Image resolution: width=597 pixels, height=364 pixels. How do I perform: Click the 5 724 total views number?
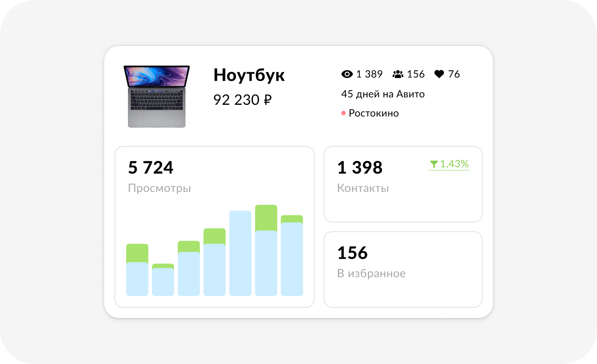coord(151,168)
